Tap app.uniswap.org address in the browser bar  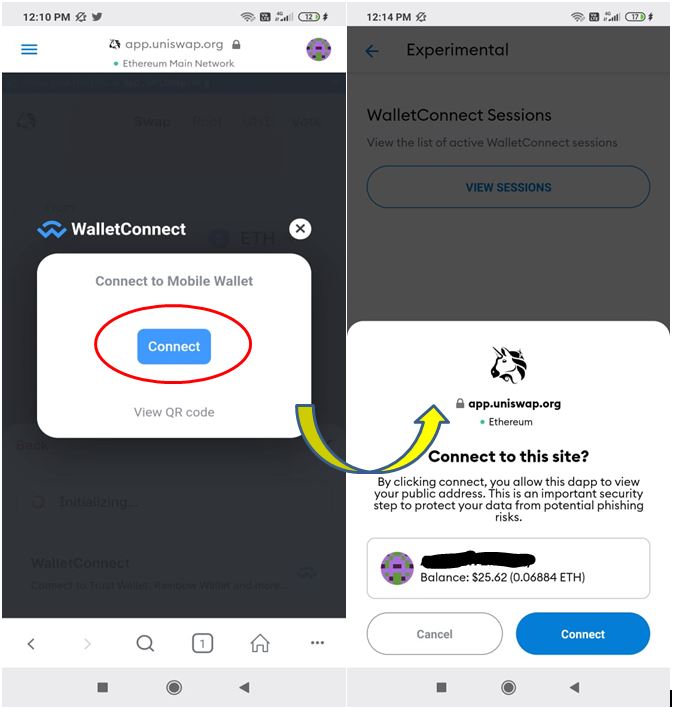(x=174, y=44)
